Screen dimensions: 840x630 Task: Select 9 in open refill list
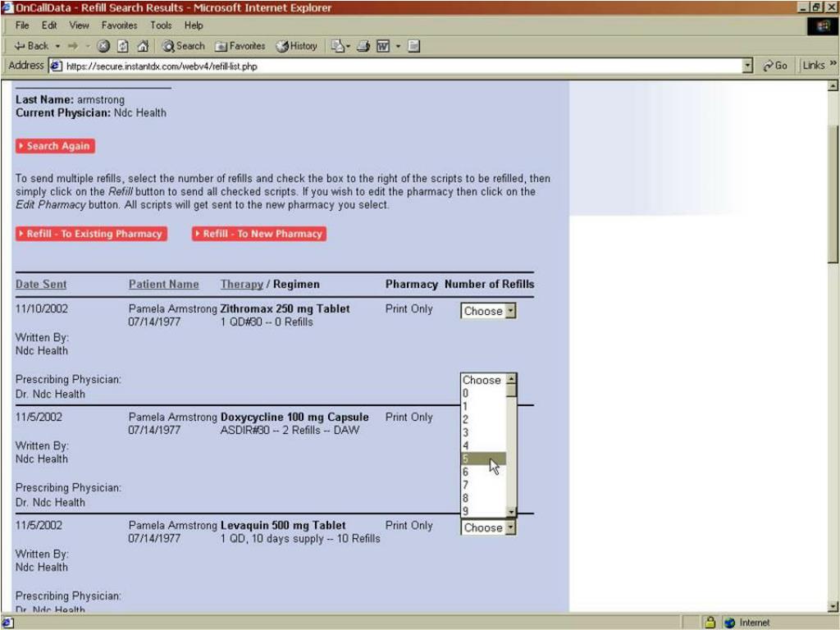click(483, 511)
